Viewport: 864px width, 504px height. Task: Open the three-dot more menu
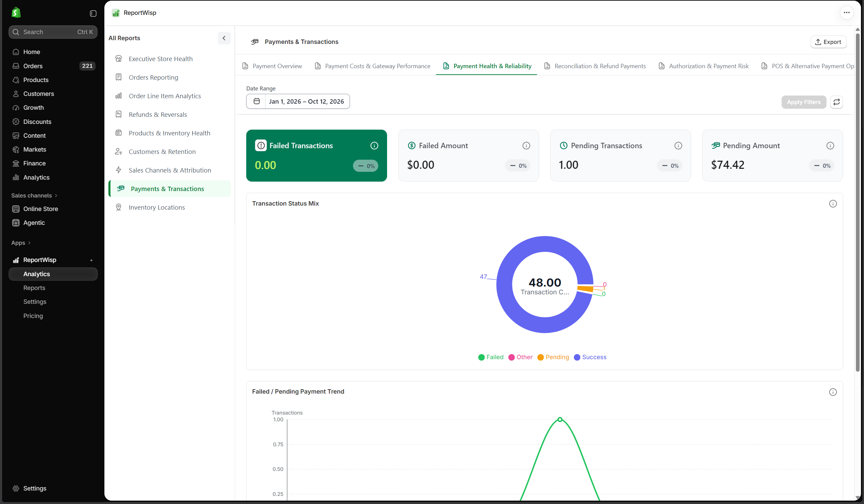(x=846, y=13)
